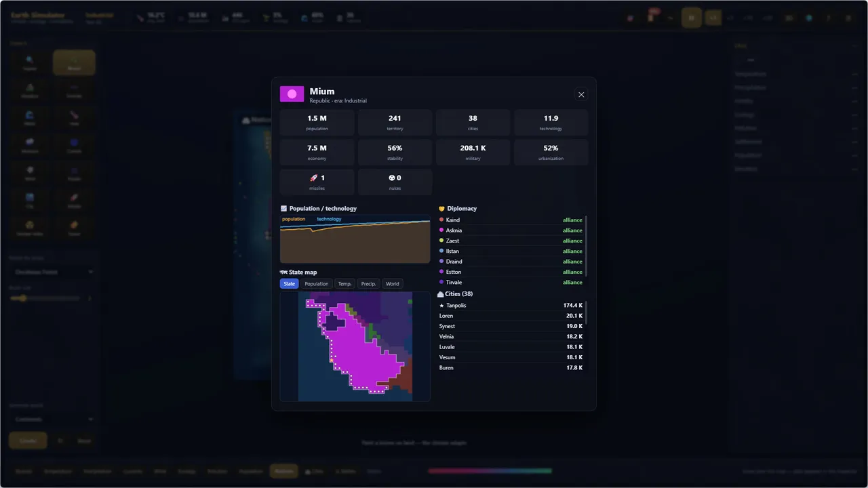Select Luvale in the Cities list

click(x=511, y=347)
